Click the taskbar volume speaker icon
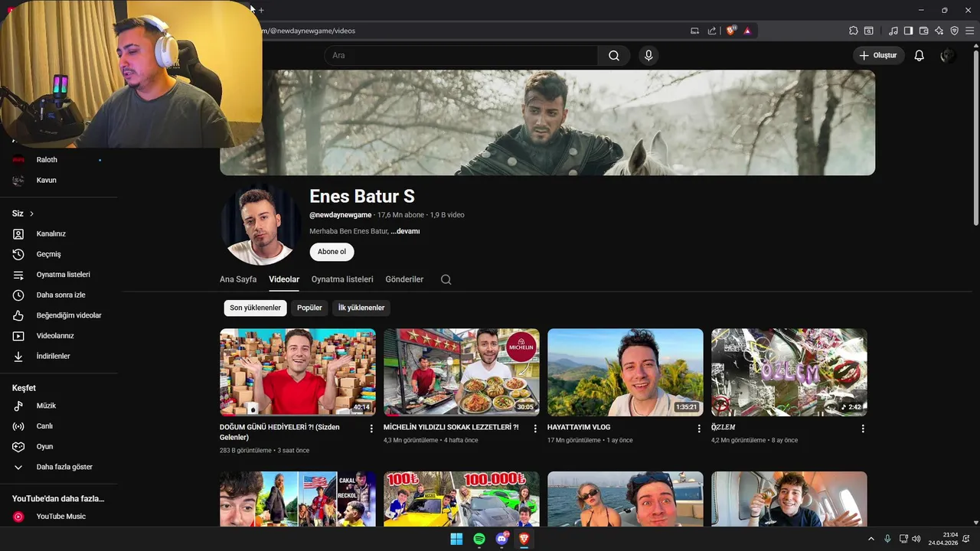The image size is (980, 551). click(916, 539)
